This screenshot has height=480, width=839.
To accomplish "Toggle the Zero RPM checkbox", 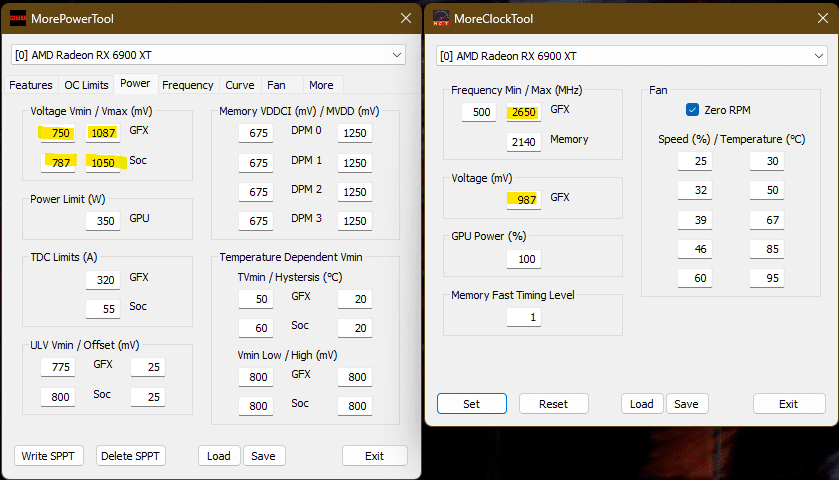I will (x=692, y=110).
